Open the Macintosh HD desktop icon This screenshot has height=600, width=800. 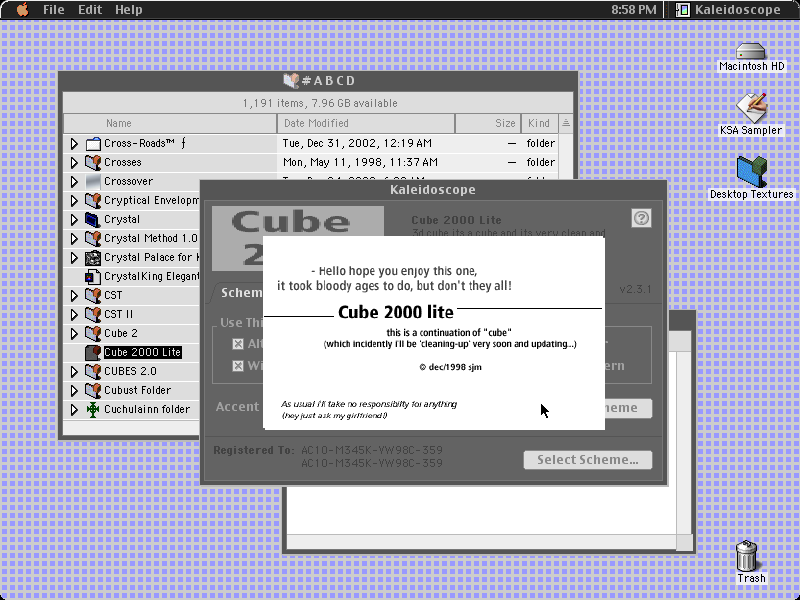coord(751,51)
